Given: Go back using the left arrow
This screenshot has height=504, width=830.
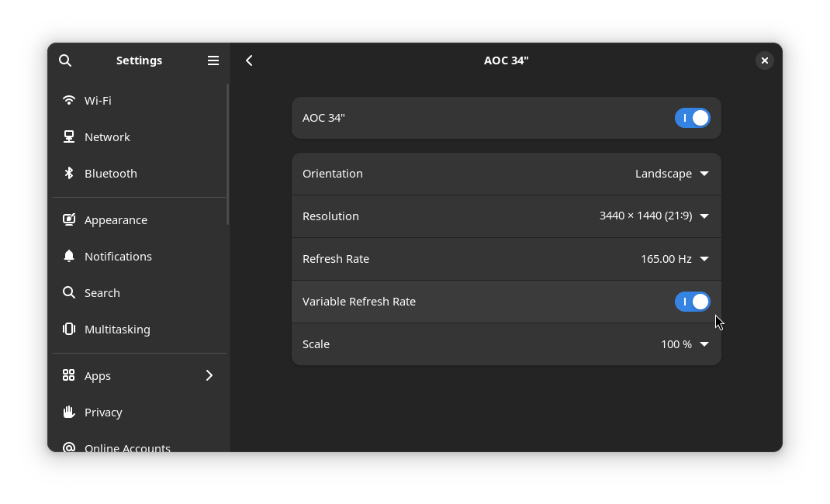Looking at the screenshot, I should (249, 60).
